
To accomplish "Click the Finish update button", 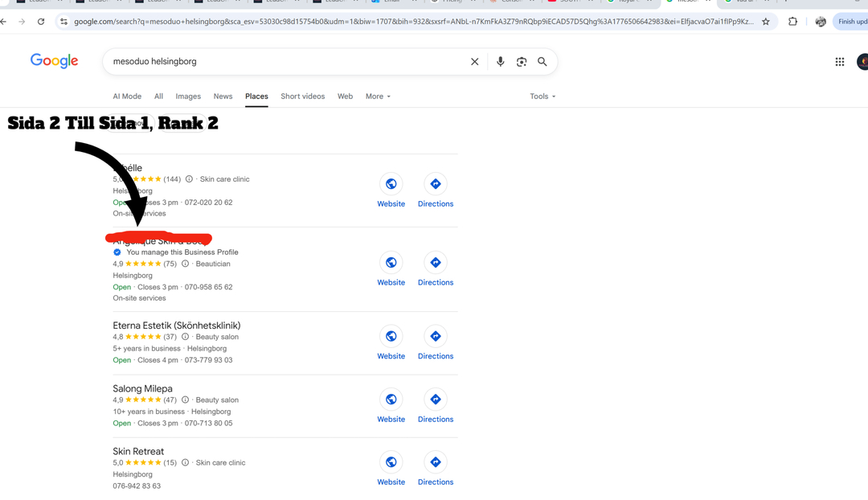I will click(x=851, y=22).
